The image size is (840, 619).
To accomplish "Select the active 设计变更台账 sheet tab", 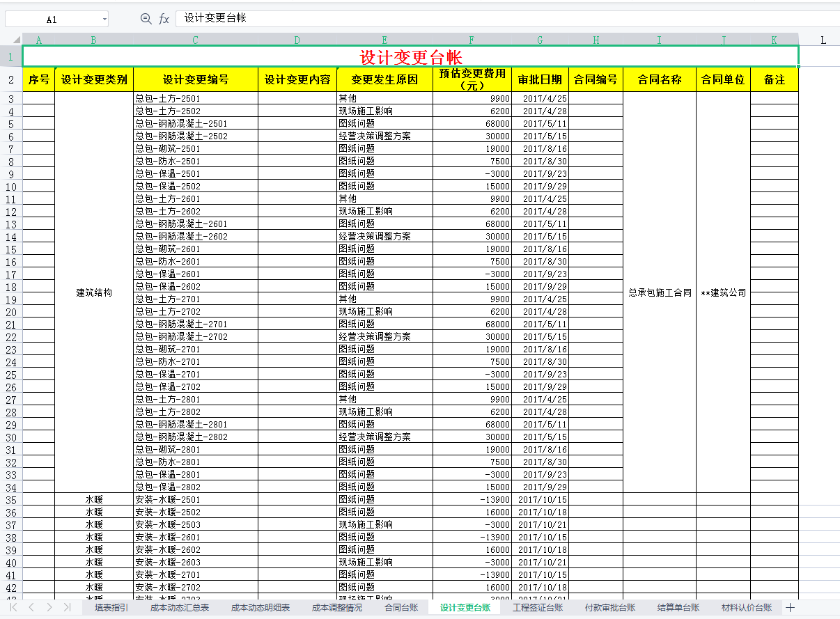I will (x=465, y=607).
